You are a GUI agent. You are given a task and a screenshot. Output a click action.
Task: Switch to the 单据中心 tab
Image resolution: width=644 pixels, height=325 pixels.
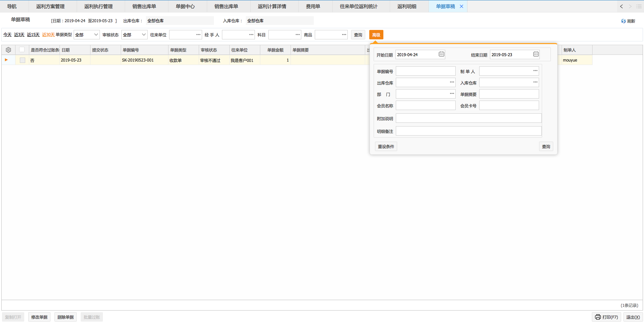[x=185, y=6]
